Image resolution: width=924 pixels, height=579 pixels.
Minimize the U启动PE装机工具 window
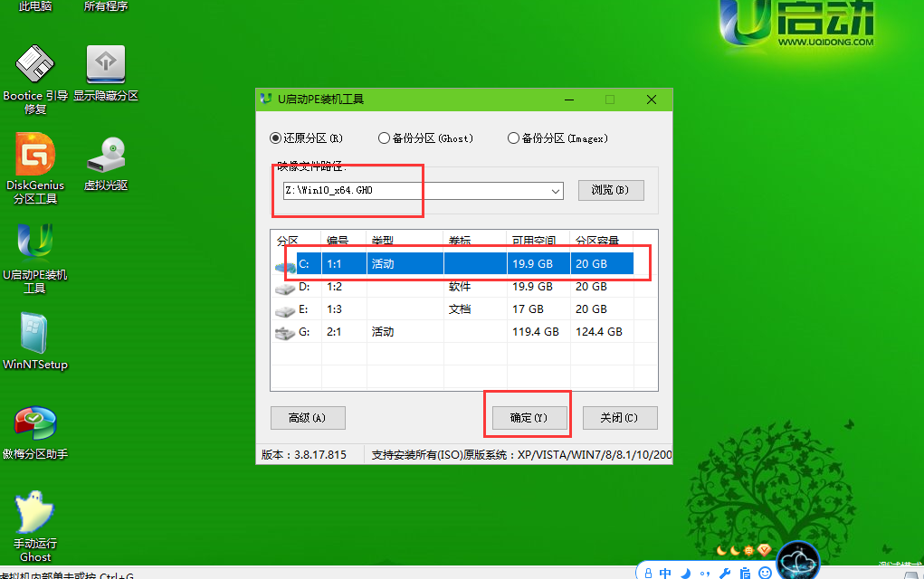click(x=568, y=100)
